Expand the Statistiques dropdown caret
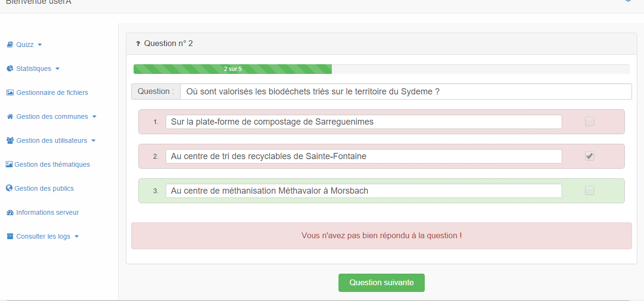 57,69
